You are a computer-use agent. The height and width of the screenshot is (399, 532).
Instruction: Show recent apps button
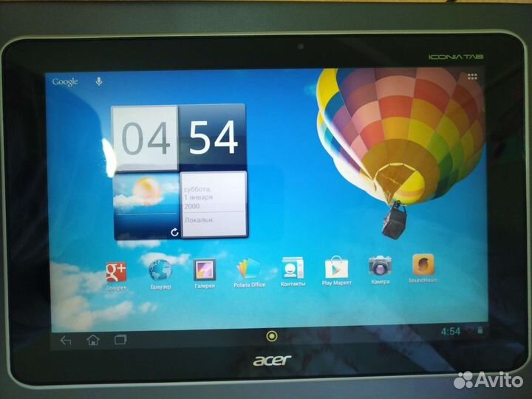[x=120, y=339]
